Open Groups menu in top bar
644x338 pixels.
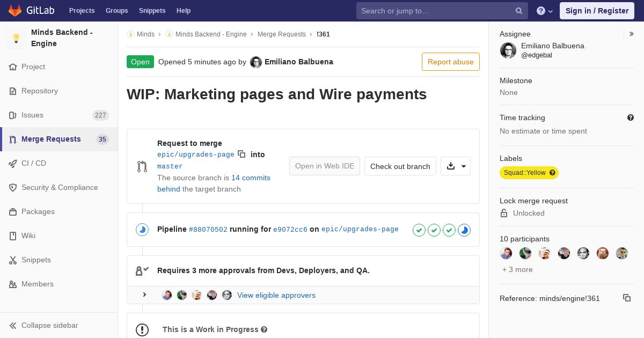pyautogui.click(x=117, y=11)
